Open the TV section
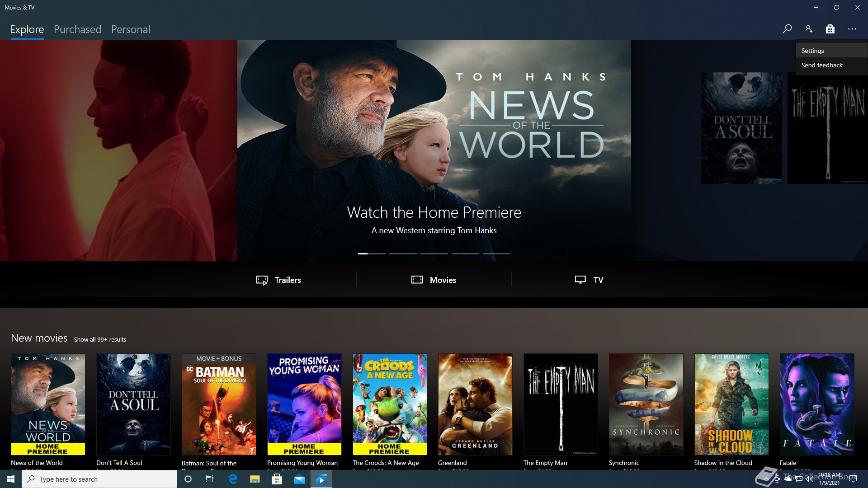868x488 pixels. [x=589, y=280]
